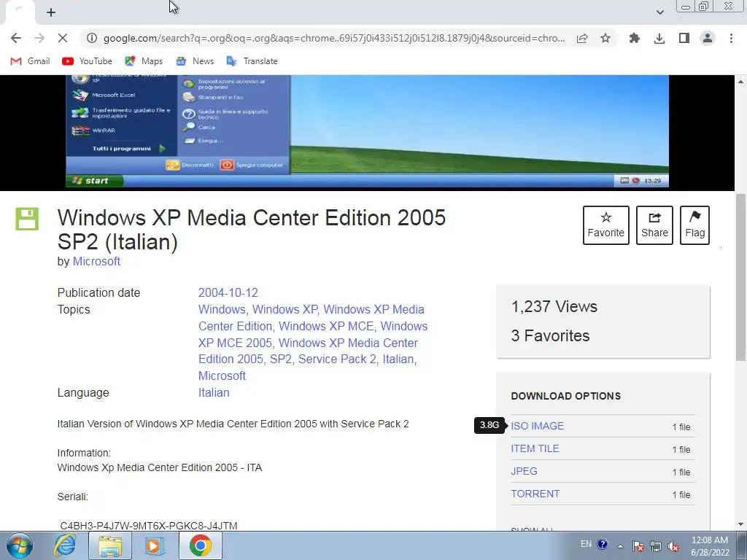
Task: Click the EN language indicator
Action: pyautogui.click(x=586, y=544)
